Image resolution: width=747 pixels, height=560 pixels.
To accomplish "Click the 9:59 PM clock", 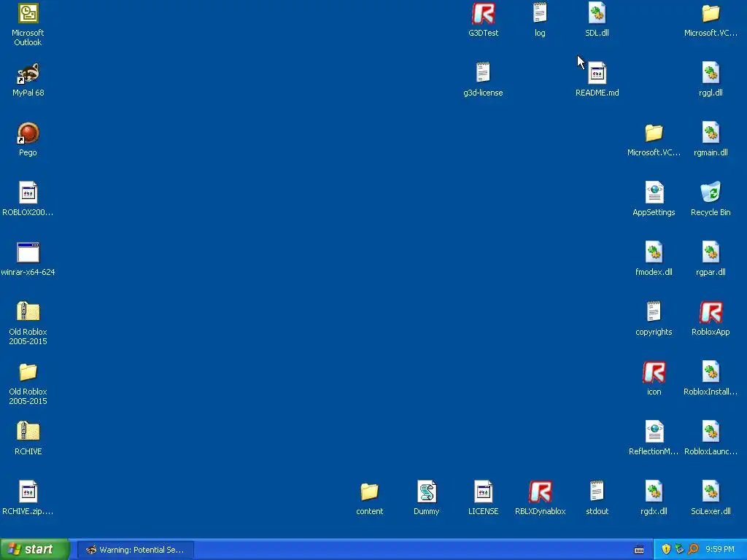I will coord(720,550).
